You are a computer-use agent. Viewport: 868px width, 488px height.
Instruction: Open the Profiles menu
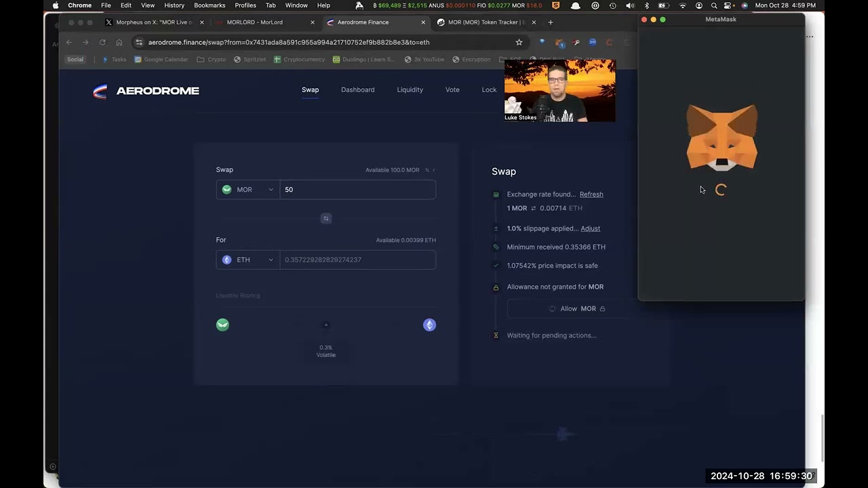click(245, 5)
